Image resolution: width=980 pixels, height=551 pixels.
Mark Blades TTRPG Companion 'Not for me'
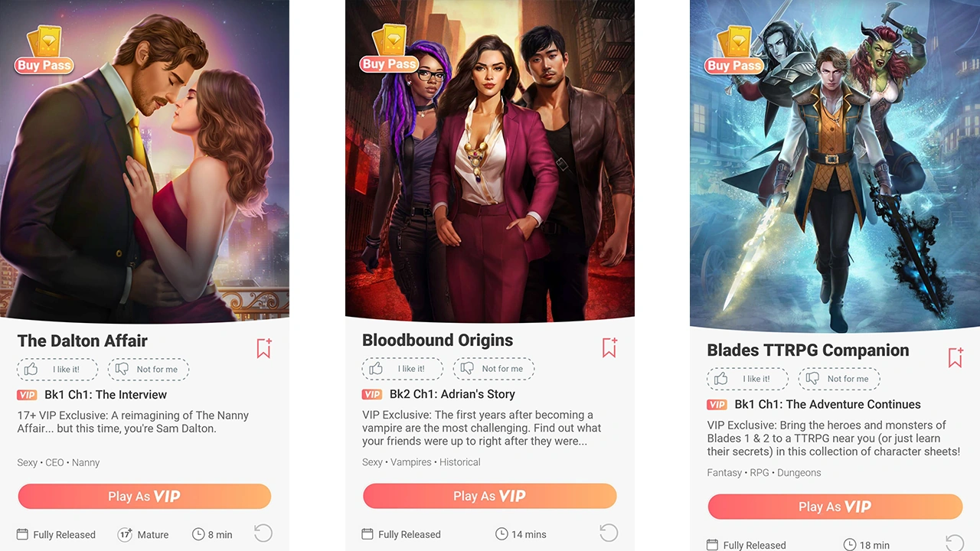839,379
